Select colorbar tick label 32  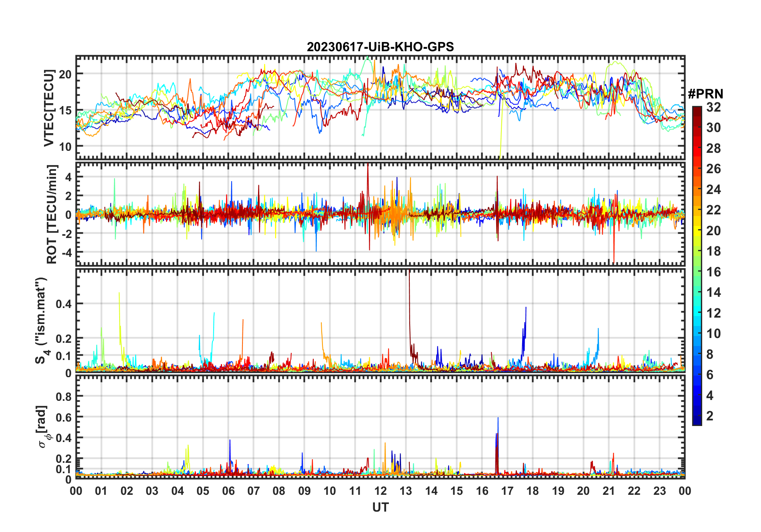[713, 107]
